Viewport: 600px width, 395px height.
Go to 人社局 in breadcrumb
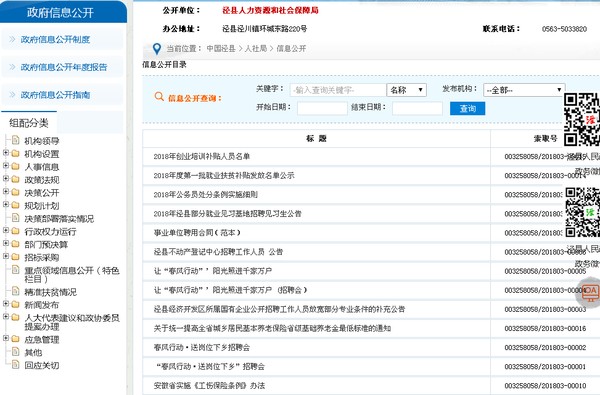point(255,49)
